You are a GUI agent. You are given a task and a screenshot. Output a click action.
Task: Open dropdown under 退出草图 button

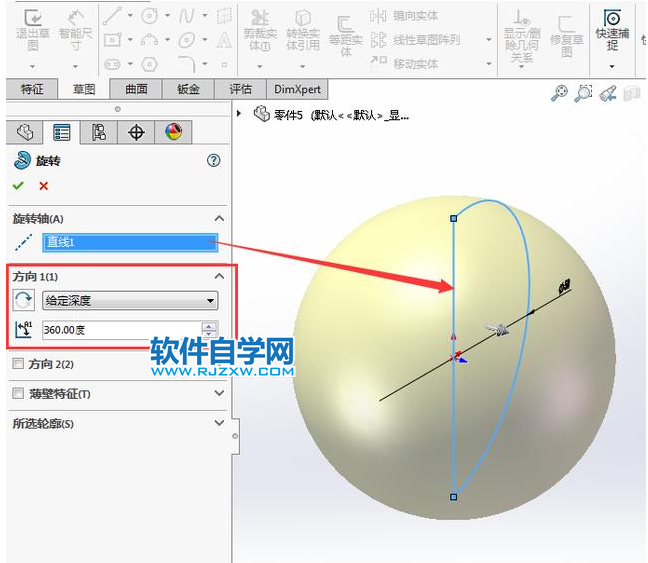click(33, 66)
